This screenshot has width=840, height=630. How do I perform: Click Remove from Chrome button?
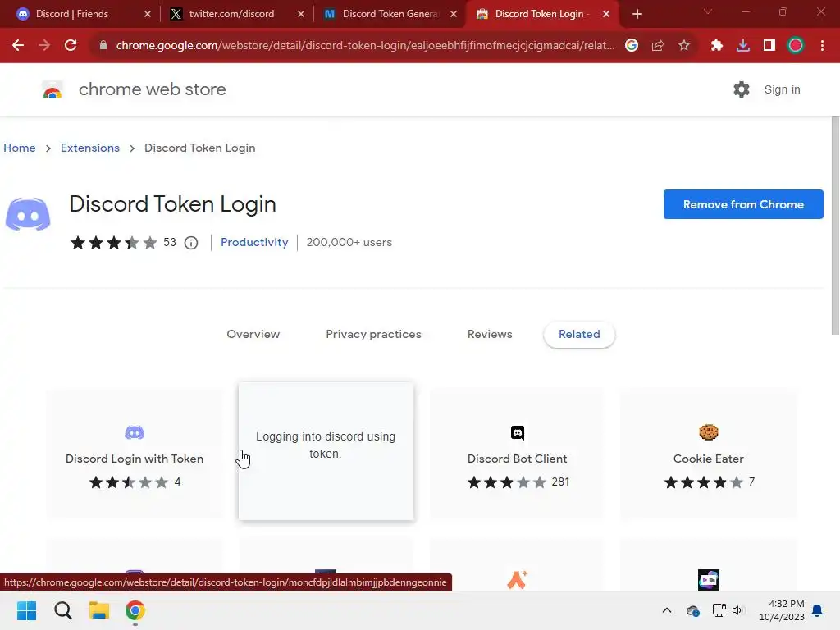(x=743, y=204)
